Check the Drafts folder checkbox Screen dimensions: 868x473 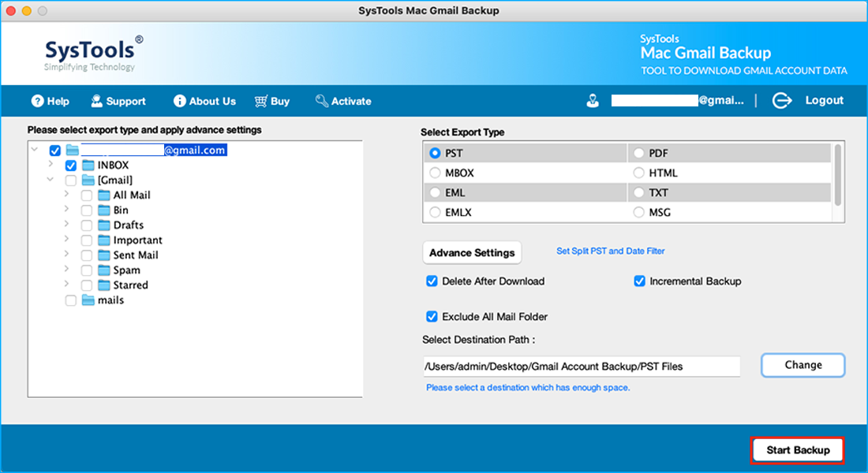86,225
